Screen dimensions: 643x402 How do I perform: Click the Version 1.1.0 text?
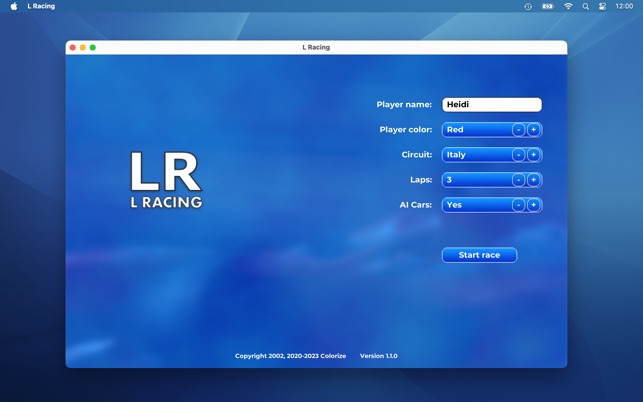click(379, 356)
